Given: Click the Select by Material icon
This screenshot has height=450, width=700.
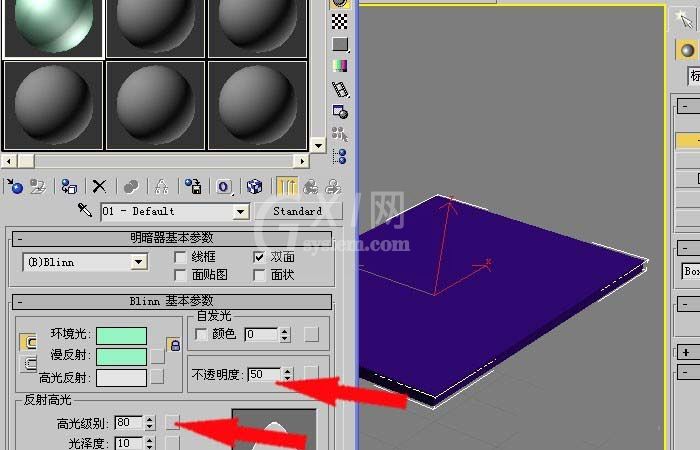Looking at the screenshot, I should coord(339,134).
